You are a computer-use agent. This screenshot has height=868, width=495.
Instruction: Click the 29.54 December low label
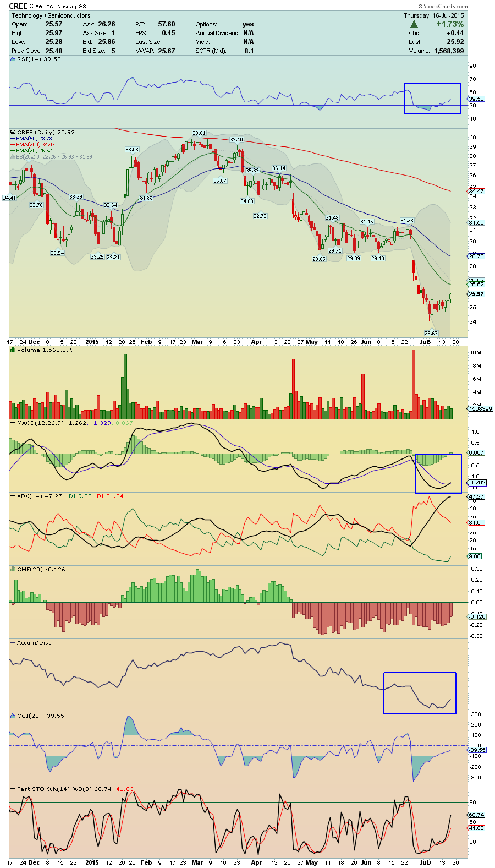[x=57, y=253]
